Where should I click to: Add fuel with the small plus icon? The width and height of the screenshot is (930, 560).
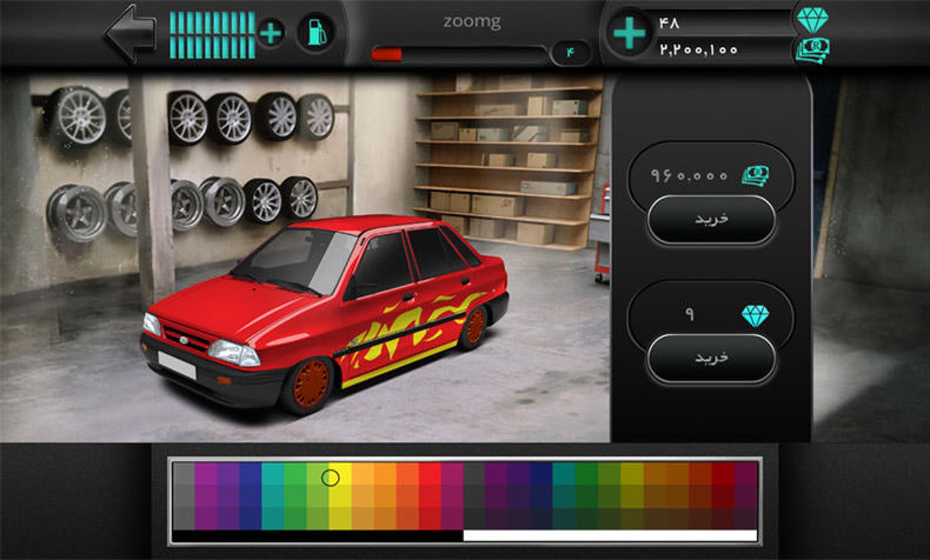click(270, 33)
